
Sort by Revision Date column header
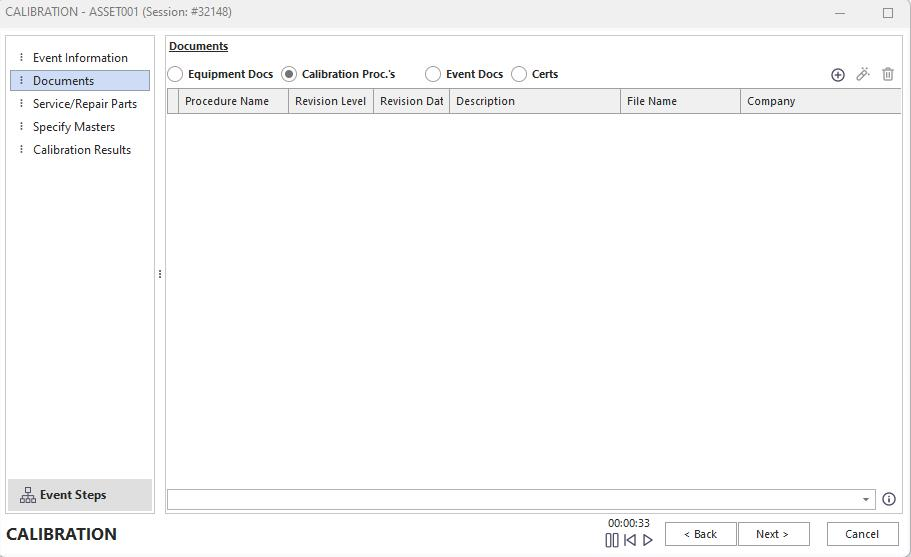point(411,101)
